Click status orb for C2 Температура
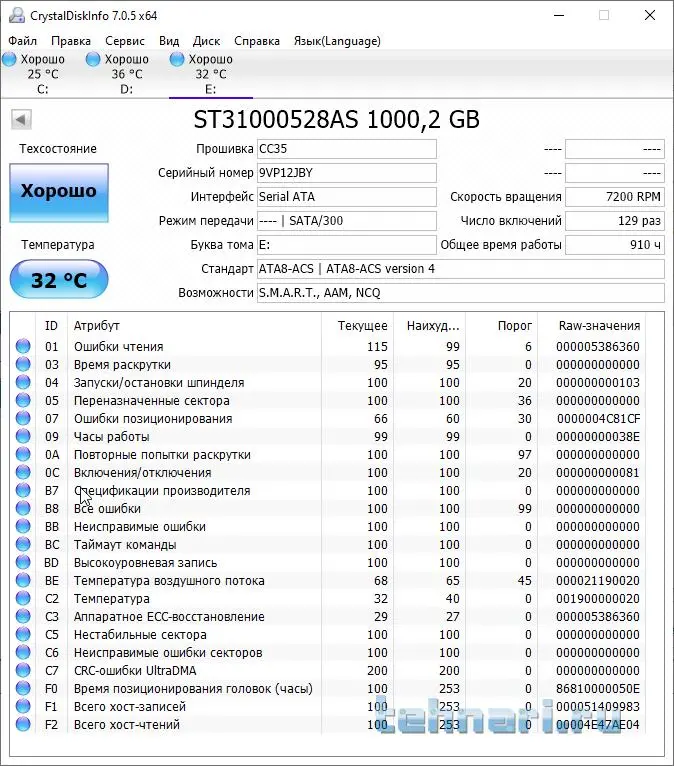 point(23,598)
